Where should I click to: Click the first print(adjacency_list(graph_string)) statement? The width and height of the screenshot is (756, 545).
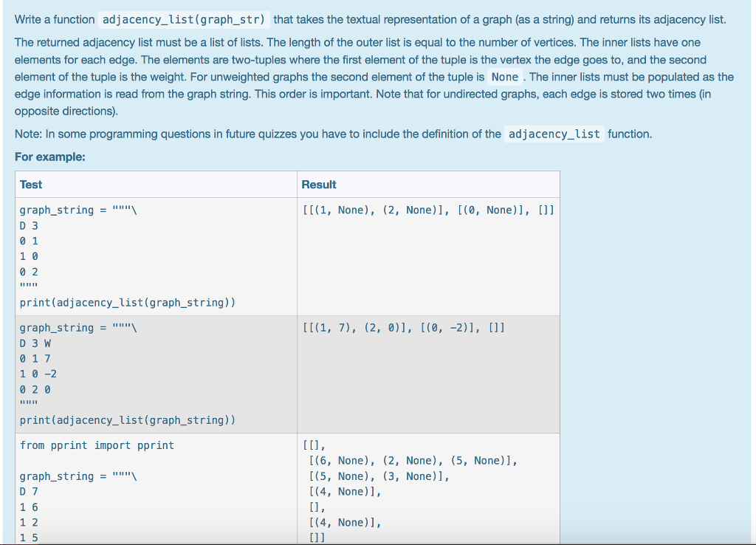(x=128, y=302)
